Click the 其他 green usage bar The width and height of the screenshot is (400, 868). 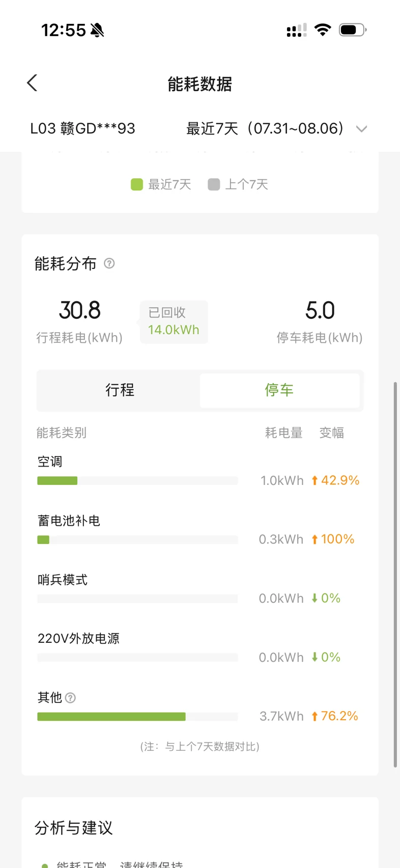(111, 717)
